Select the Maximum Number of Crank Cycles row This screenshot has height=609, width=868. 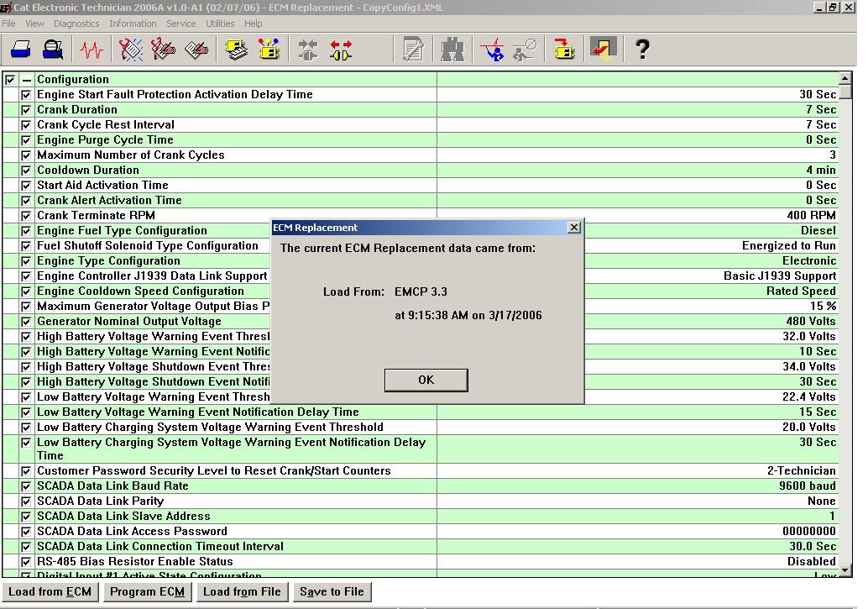(421, 155)
